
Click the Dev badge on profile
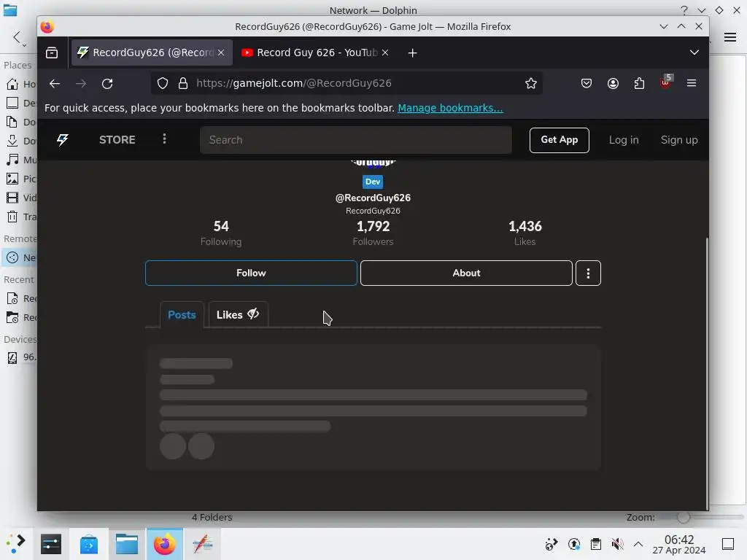click(373, 182)
